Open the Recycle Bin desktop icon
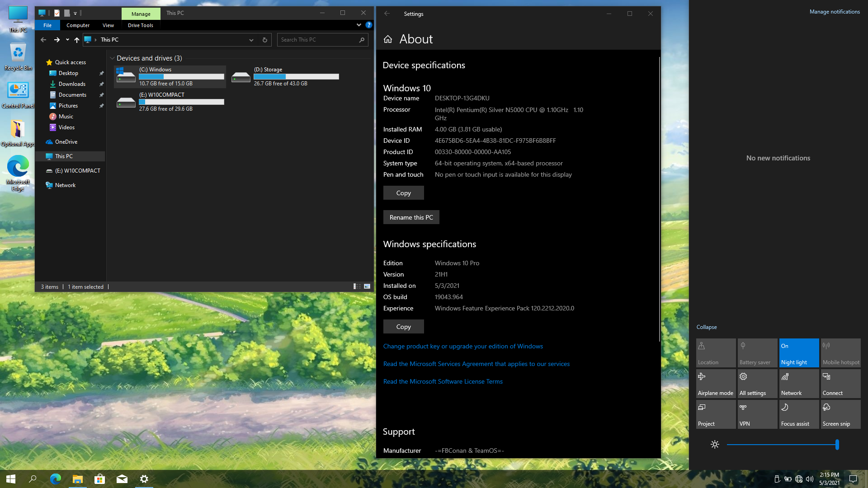 (18, 57)
